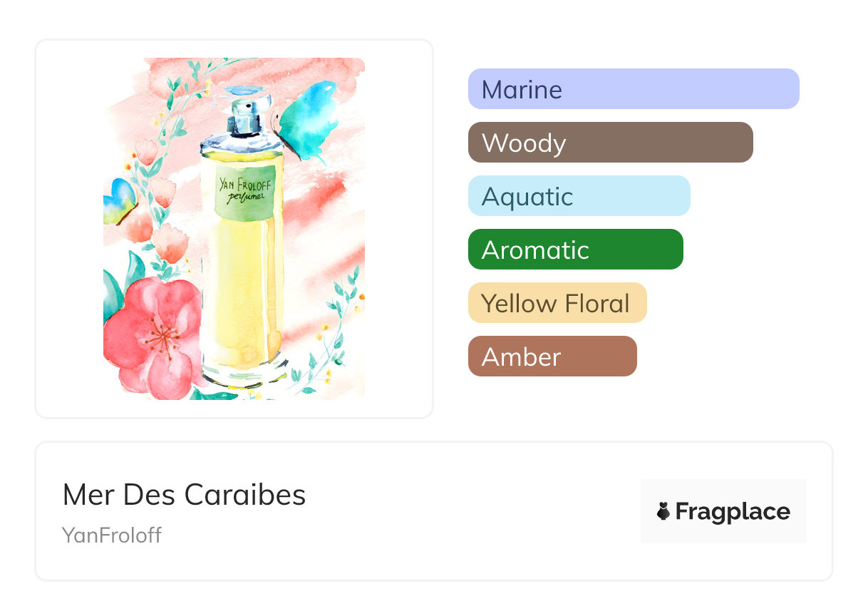Image resolution: width=868 pixels, height=616 pixels.
Task: Select the Marine accord bar
Action: click(633, 89)
